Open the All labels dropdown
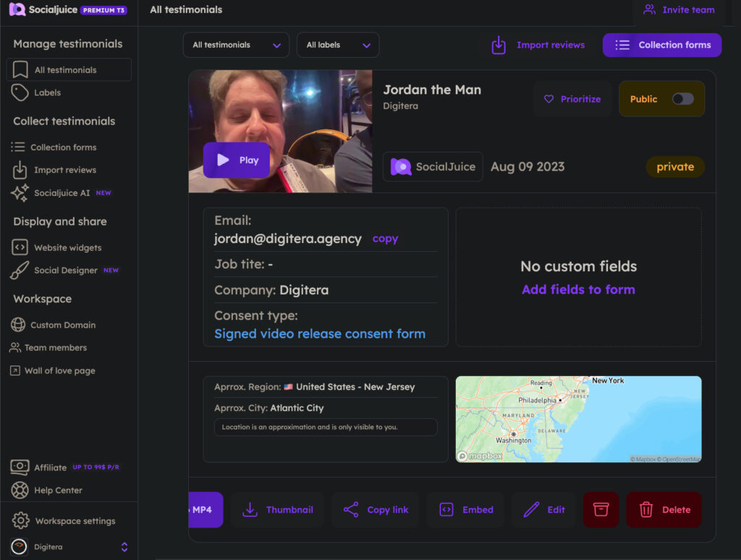The image size is (741, 560). pos(338,45)
